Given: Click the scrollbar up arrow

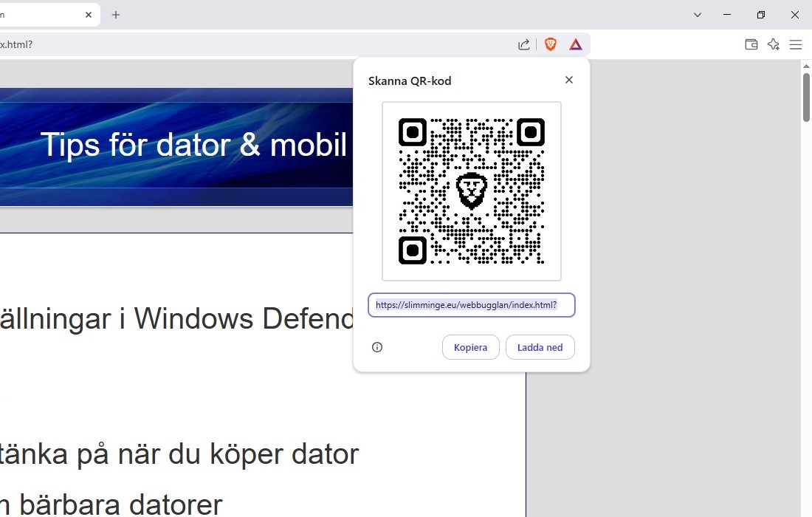Looking at the screenshot, I should pos(806,66).
